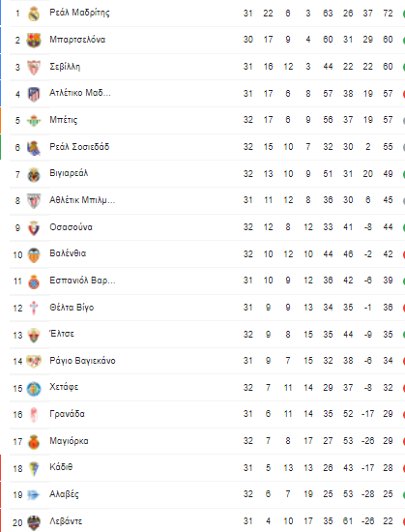Viewport: 405px width, 532px height.
Task: Select the Espanyol club crest
Action: point(34,281)
